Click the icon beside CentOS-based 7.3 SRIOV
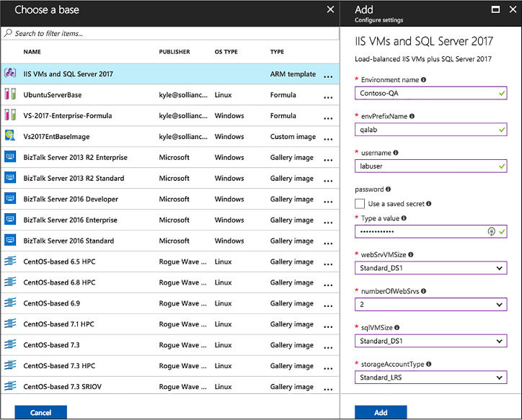Viewport: 522px width, 420px height. pyautogui.click(x=10, y=386)
